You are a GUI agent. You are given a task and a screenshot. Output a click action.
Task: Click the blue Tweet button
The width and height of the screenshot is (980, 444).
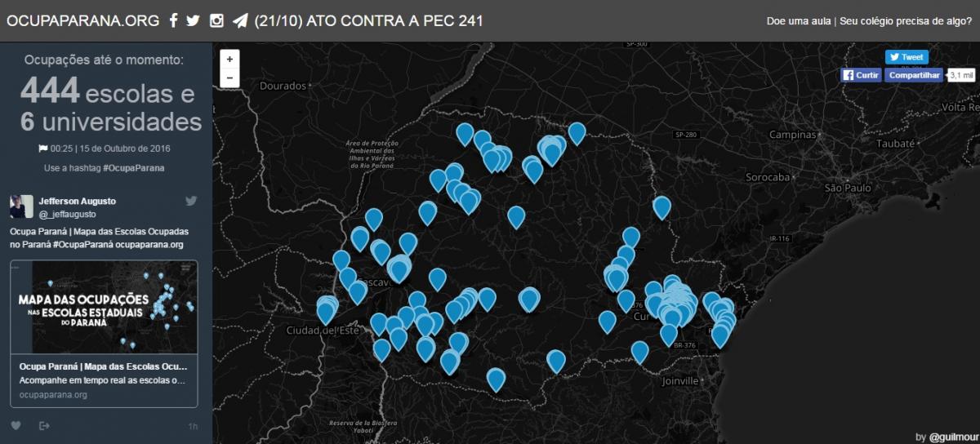(x=906, y=57)
